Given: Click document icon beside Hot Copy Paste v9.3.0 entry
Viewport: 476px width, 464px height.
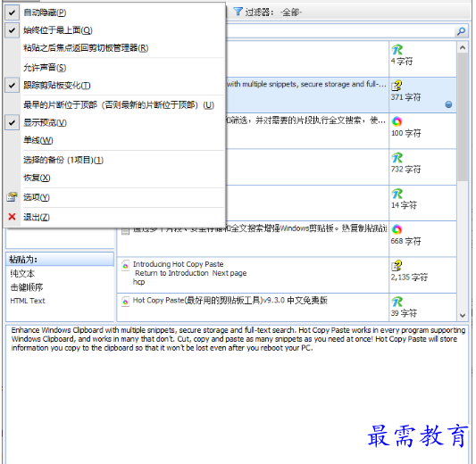Looking at the screenshot, I should 125,302.
